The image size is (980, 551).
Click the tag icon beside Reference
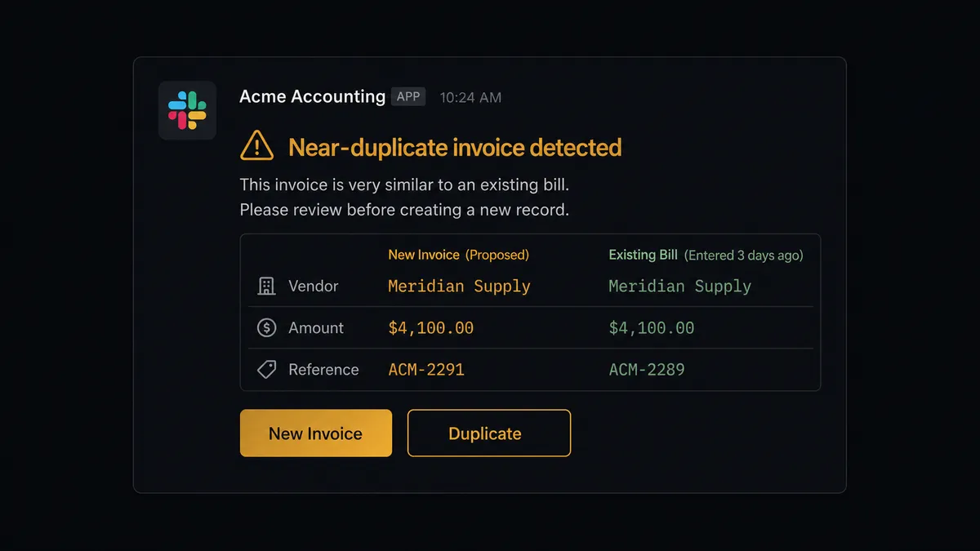265,369
